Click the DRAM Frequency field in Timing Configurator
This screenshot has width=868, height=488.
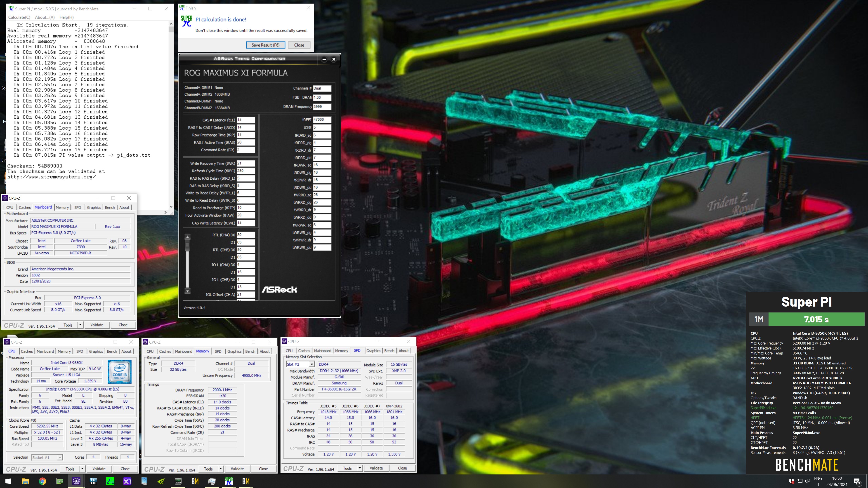322,106
